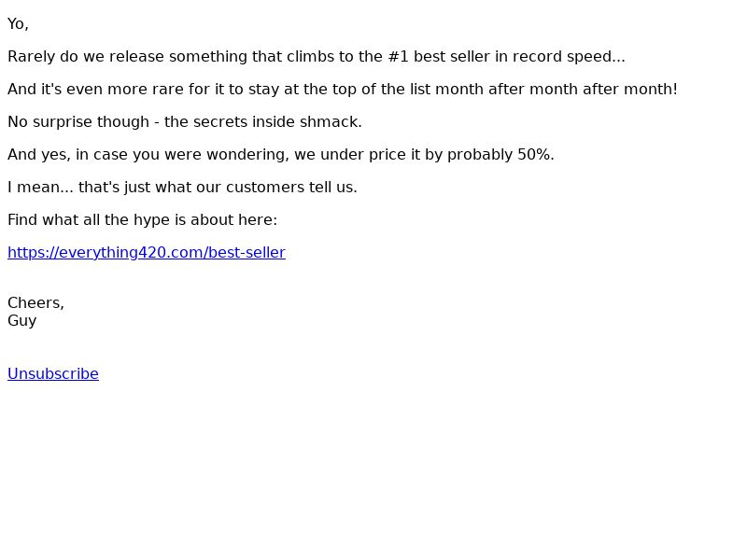Click the "Cheers," sign-off text
The width and height of the screenshot is (747, 560).
(35, 302)
